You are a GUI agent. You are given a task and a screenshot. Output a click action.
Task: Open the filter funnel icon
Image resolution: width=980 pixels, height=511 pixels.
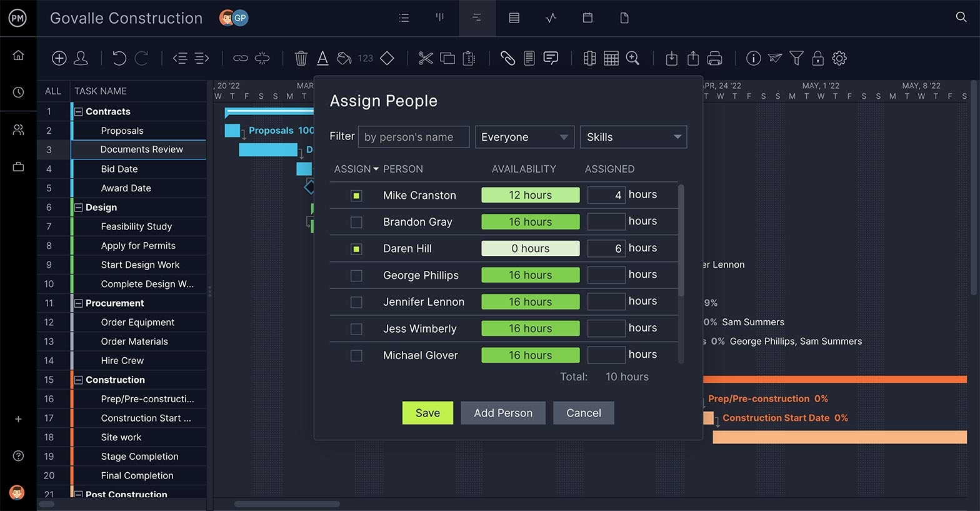click(x=796, y=59)
